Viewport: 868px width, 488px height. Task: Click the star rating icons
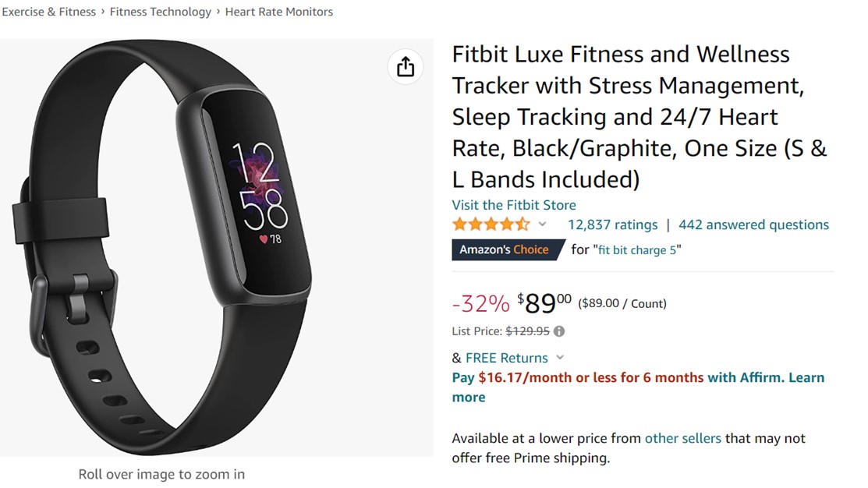pyautogui.click(x=491, y=225)
